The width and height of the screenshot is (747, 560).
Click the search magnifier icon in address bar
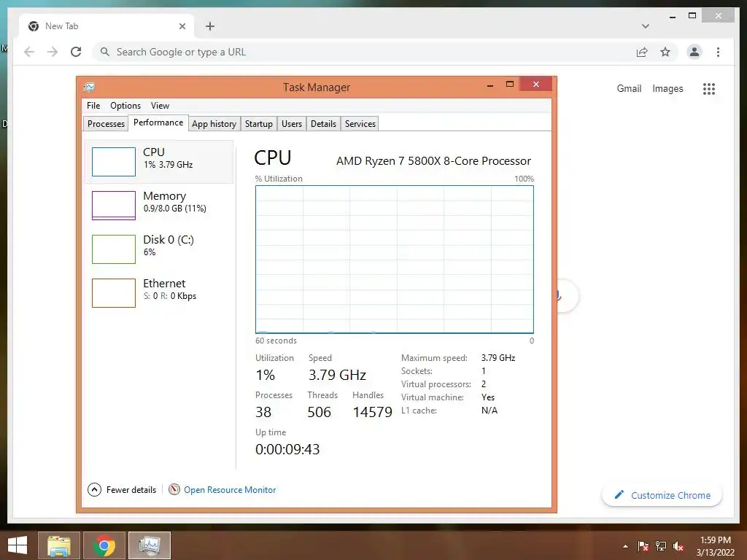point(105,52)
